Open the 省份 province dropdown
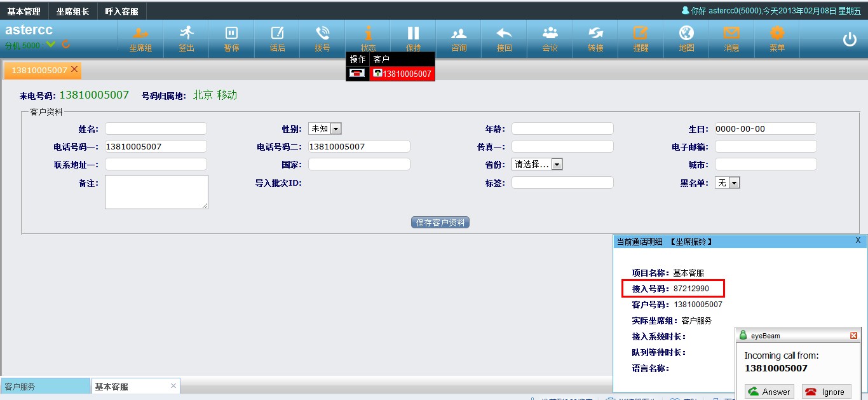This screenshot has height=400, width=868. [557, 164]
